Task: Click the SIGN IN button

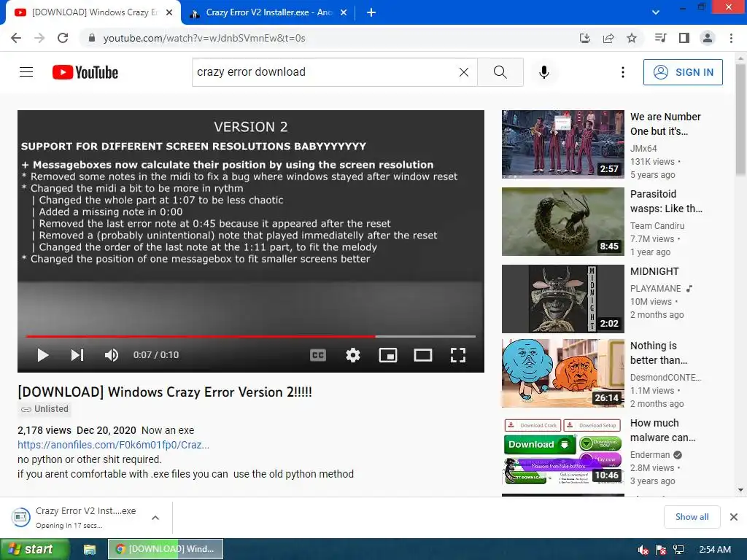Action: [x=683, y=72]
